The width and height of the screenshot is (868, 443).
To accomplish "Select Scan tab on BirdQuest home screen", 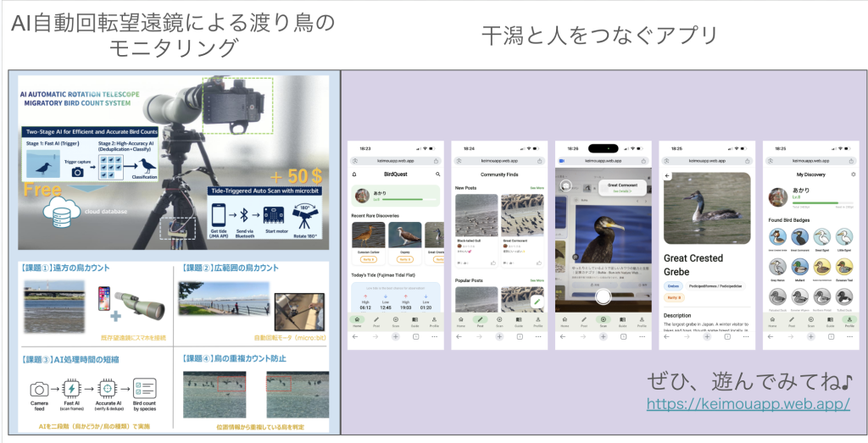I will pos(395,322).
